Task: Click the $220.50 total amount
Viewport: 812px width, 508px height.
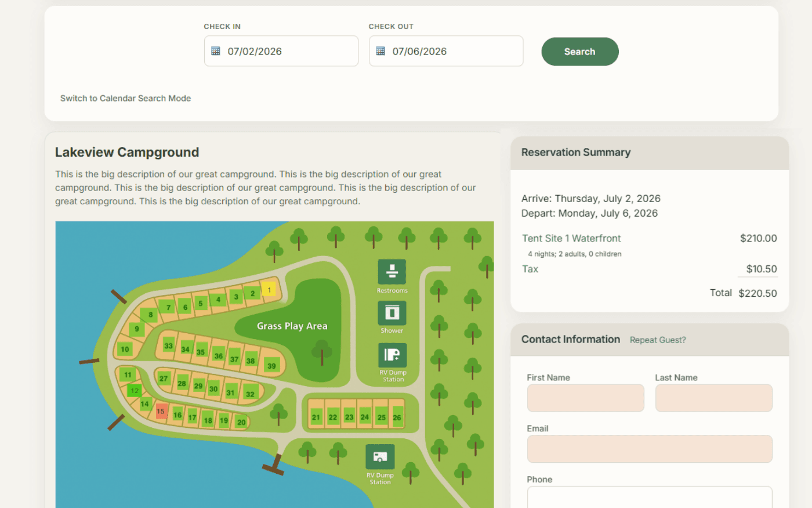Action: [757, 293]
